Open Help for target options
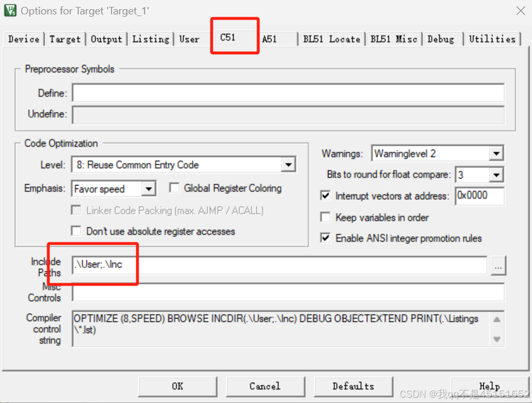This screenshot has width=532, height=403. click(489, 386)
